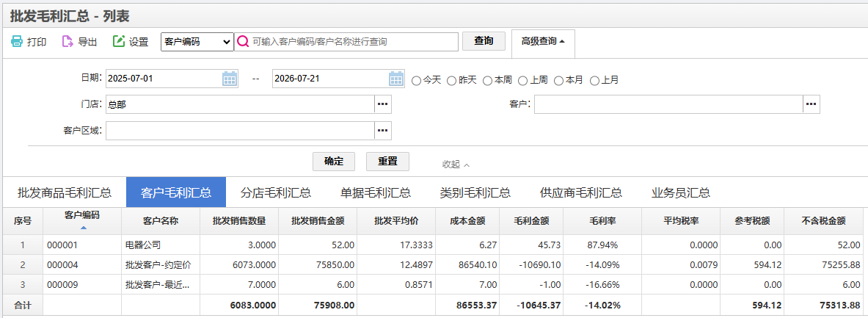
Task: Open the 客户编码 search-field dropdown
Action: tap(197, 42)
